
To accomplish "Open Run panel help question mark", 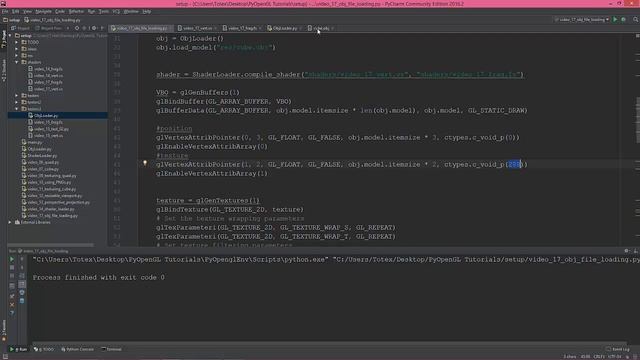I will tap(12, 313).
